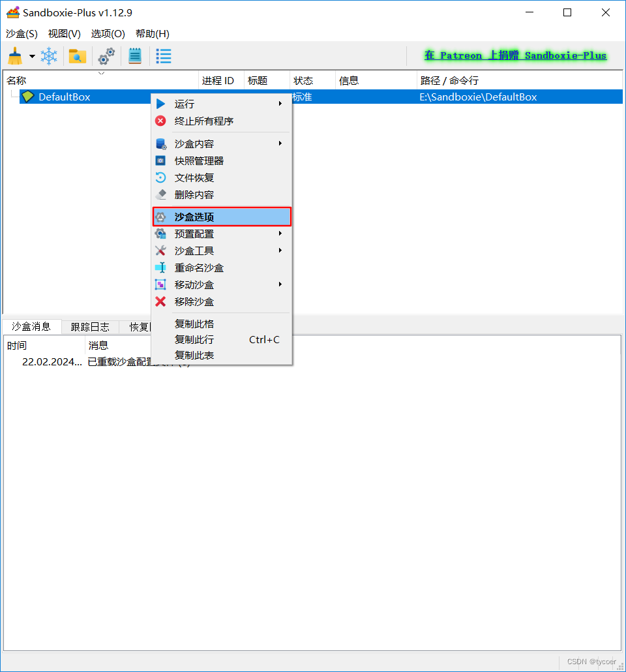Open the gears settings icon
Viewport: 626px width, 672px height.
click(x=106, y=56)
